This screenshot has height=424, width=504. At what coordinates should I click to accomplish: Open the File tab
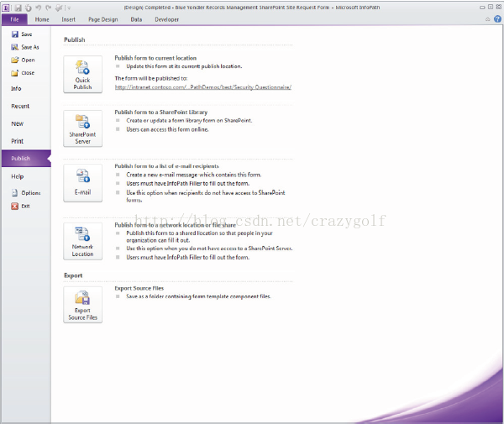[14, 19]
